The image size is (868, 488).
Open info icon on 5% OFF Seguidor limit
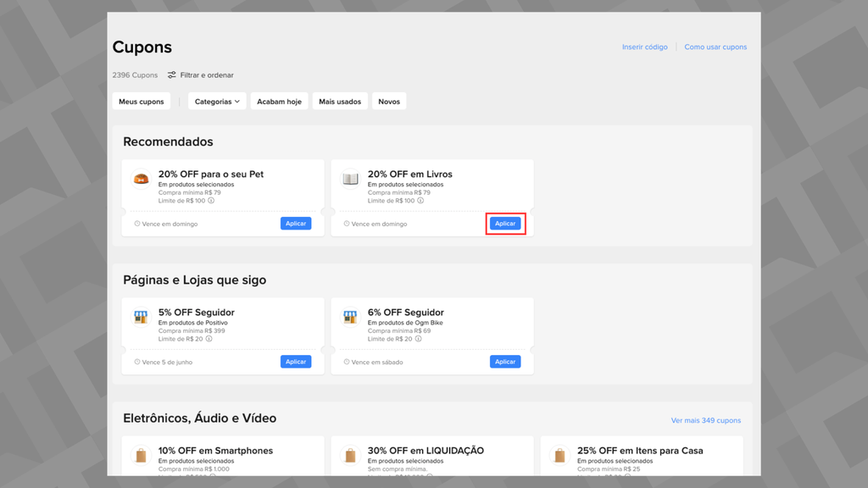209,339
